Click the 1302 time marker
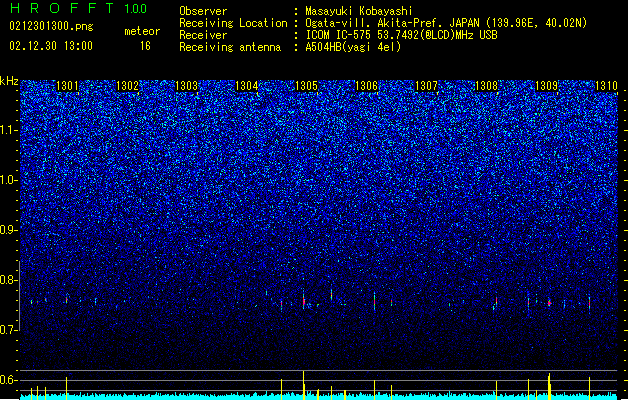 127,86
